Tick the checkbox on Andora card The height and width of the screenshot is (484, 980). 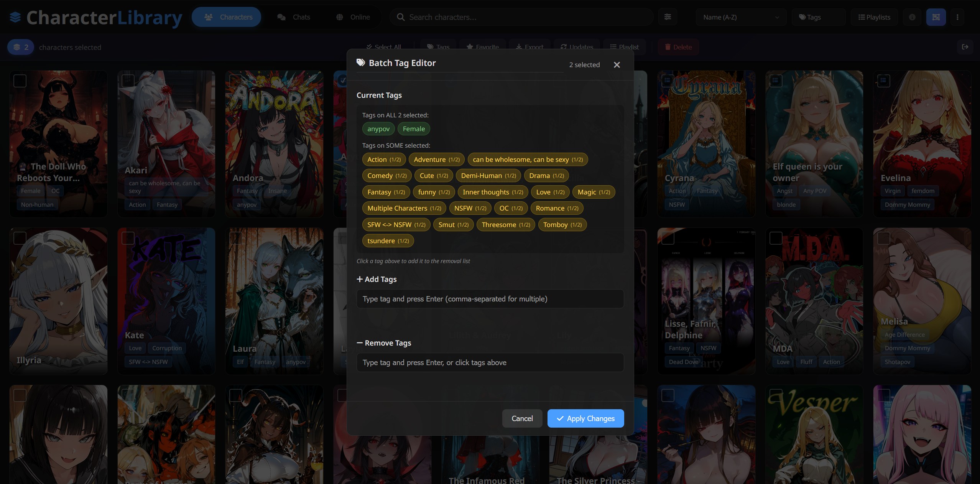236,81
